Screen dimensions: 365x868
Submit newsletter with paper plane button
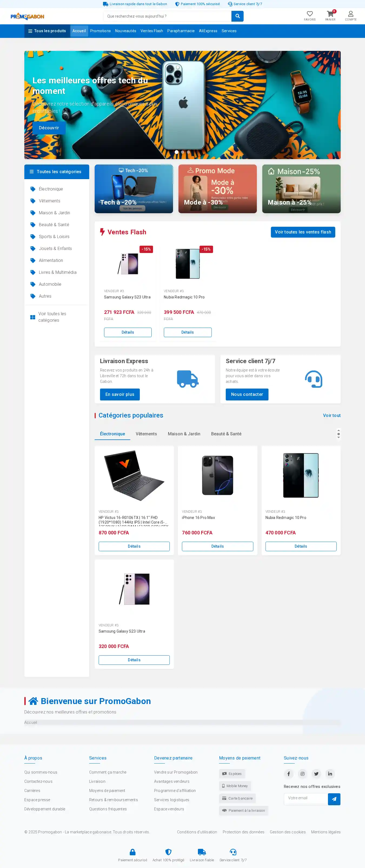point(334,799)
